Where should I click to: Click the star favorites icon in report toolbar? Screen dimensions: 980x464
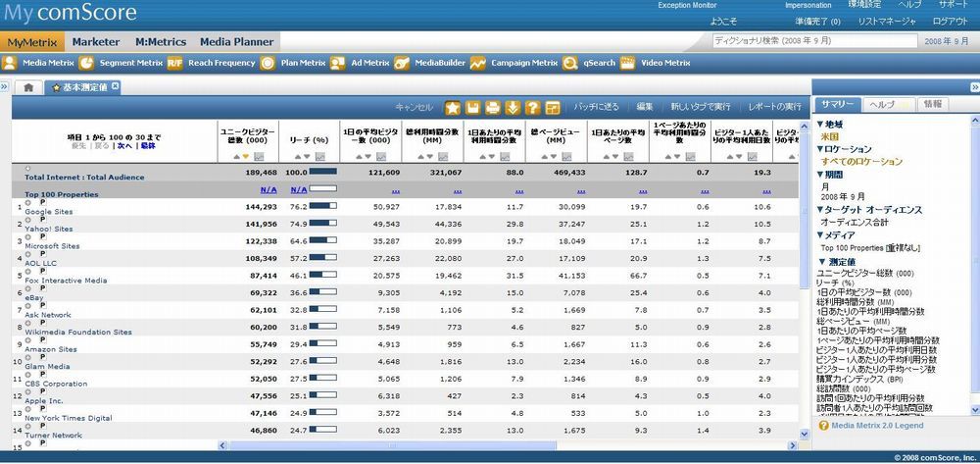pyautogui.click(x=453, y=107)
